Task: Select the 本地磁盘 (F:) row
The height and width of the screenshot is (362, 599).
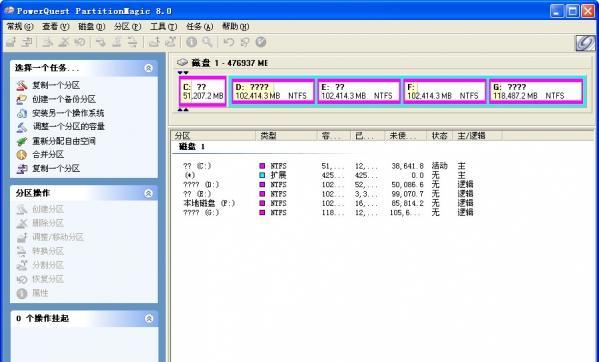Action: click(x=329, y=203)
